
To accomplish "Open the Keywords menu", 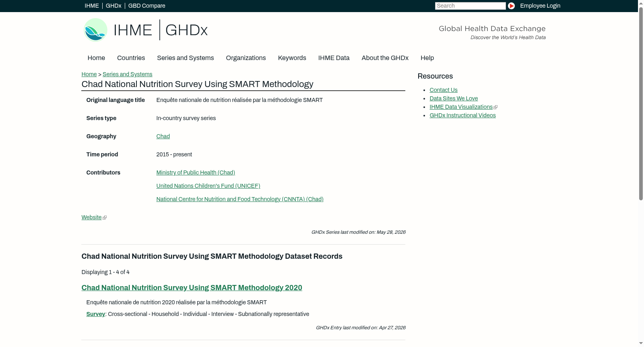I will pos(292,58).
